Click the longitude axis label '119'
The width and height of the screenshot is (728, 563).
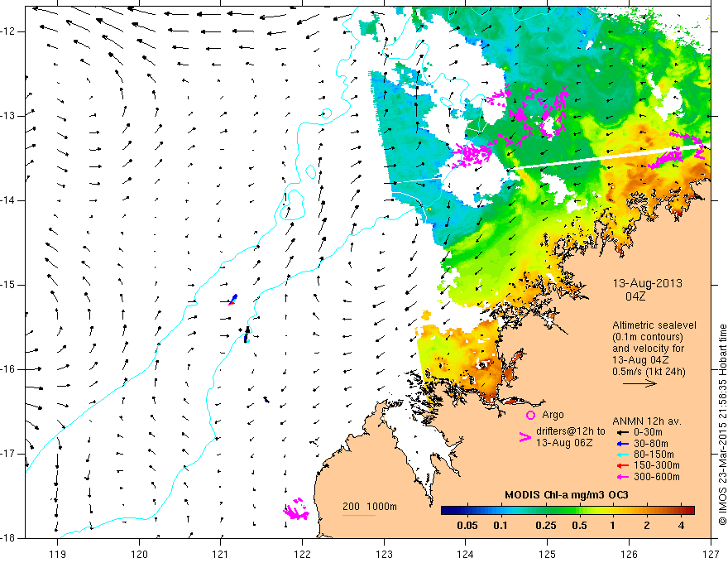point(58,554)
